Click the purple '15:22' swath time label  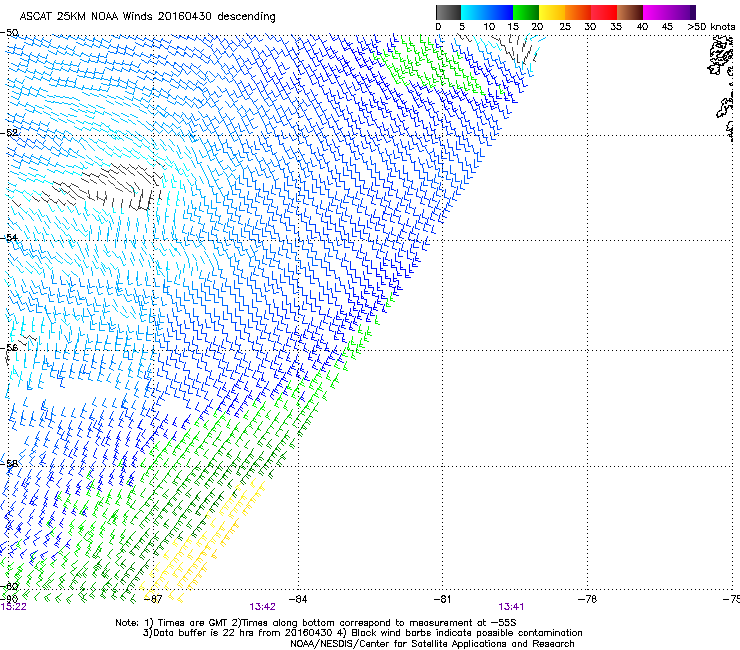coord(14,607)
